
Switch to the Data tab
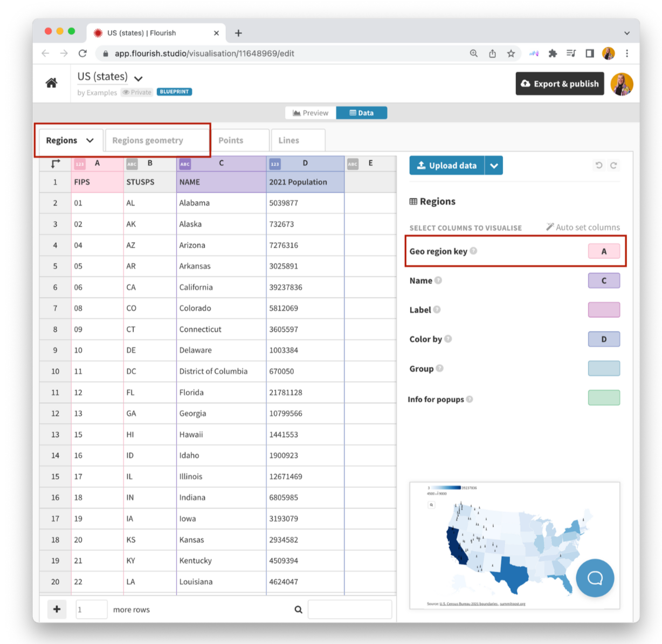[362, 113]
